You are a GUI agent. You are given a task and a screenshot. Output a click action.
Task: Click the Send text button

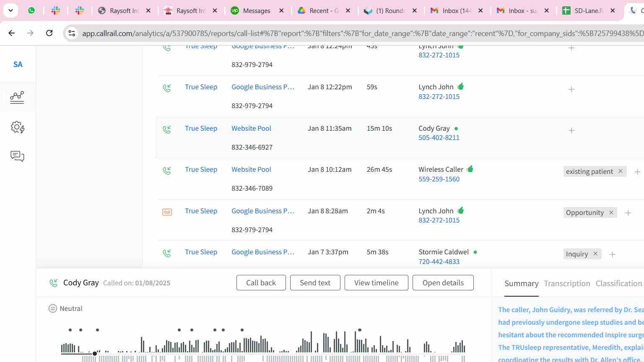click(x=315, y=283)
